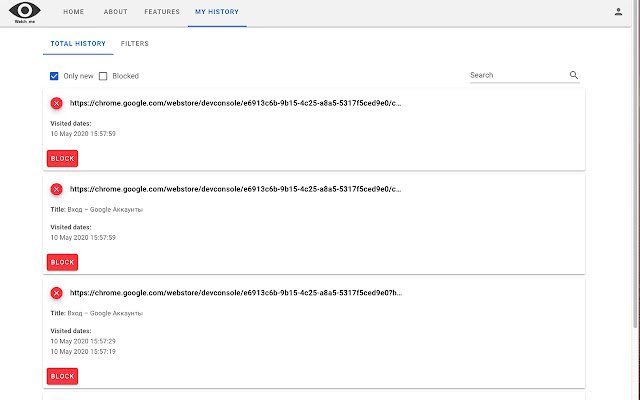Viewport: 640px width, 400px height.
Task: Open the About page
Action: click(116, 12)
